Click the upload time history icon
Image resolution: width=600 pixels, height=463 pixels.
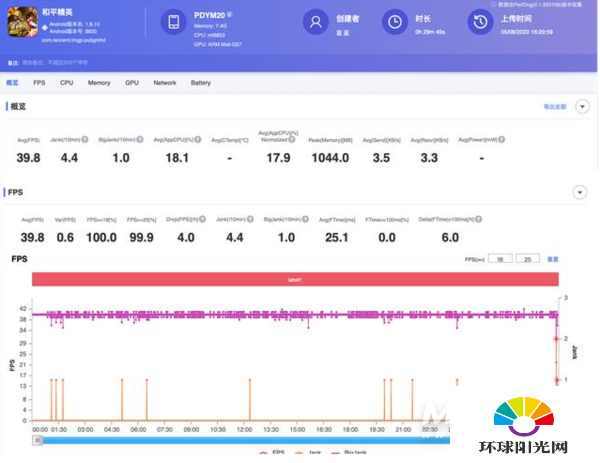[480, 22]
